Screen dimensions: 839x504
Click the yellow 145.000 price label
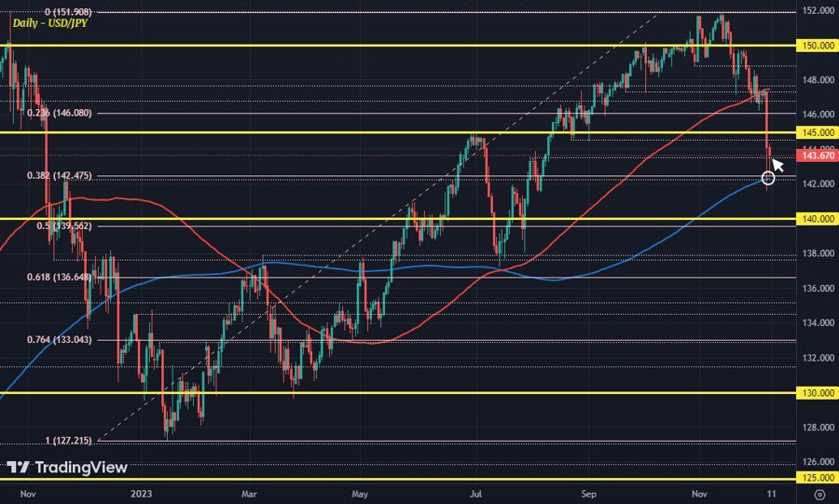click(x=818, y=132)
